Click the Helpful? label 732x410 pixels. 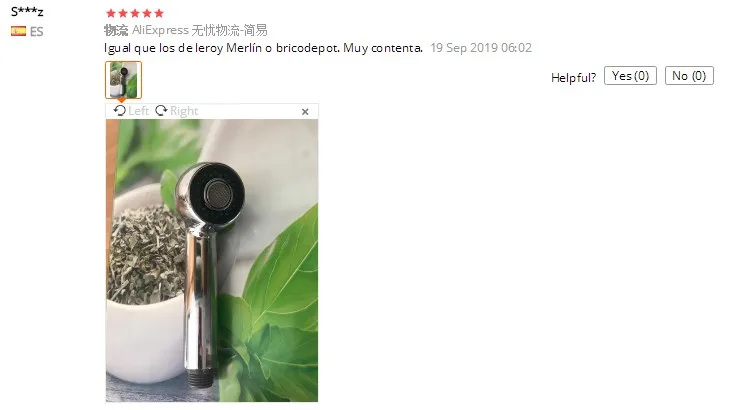coord(573,78)
